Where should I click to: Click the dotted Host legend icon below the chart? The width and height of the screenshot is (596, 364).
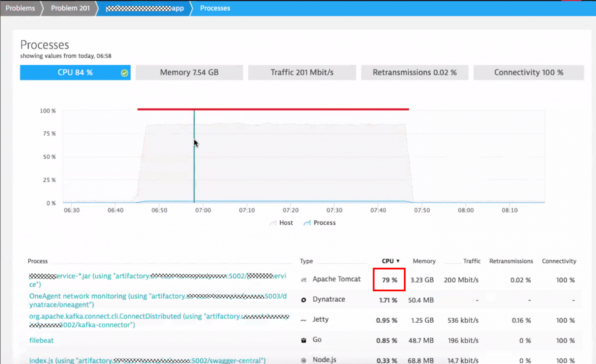273,223
